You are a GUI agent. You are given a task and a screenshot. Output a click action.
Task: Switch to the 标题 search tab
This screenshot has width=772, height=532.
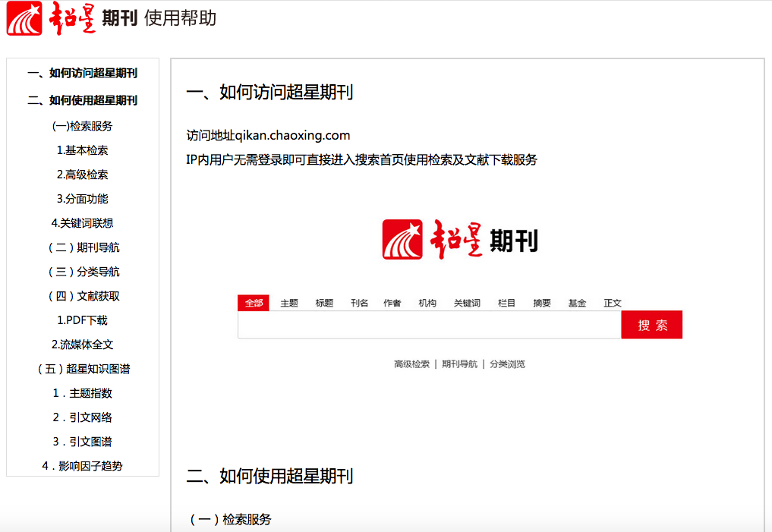point(324,303)
